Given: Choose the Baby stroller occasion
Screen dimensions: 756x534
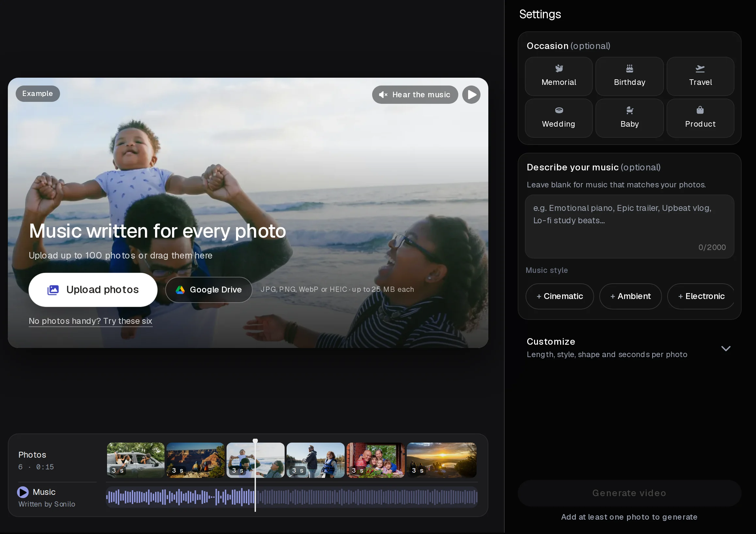Looking at the screenshot, I should coord(629,118).
